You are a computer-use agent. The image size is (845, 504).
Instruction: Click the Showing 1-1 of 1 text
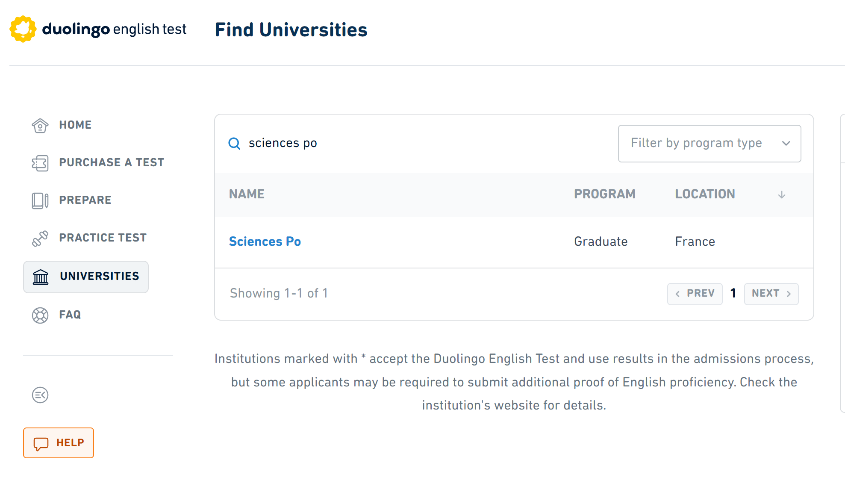[x=279, y=293]
